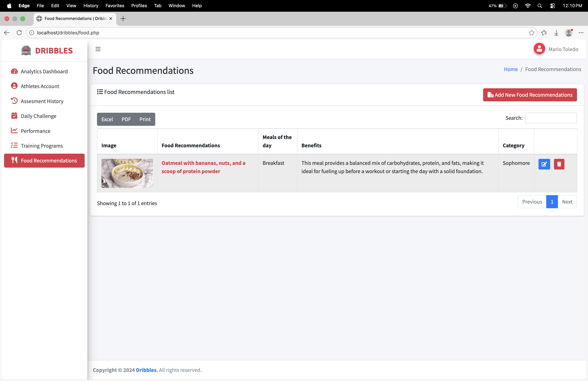
Task: Click into the Search input field
Action: click(x=551, y=118)
